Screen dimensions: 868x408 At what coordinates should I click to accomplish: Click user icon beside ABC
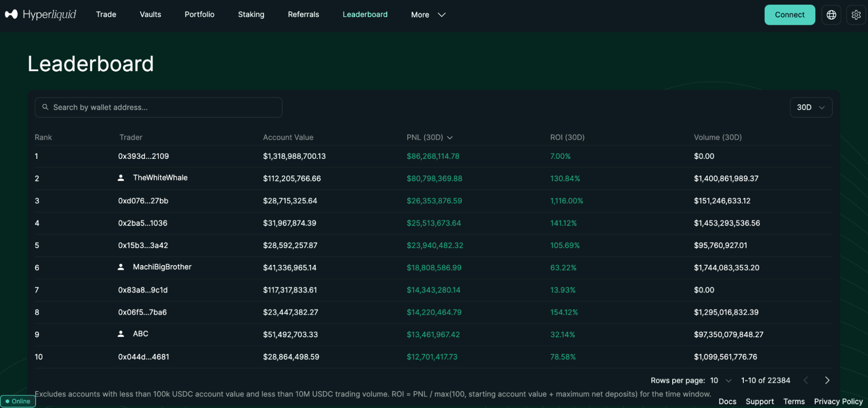tap(121, 334)
